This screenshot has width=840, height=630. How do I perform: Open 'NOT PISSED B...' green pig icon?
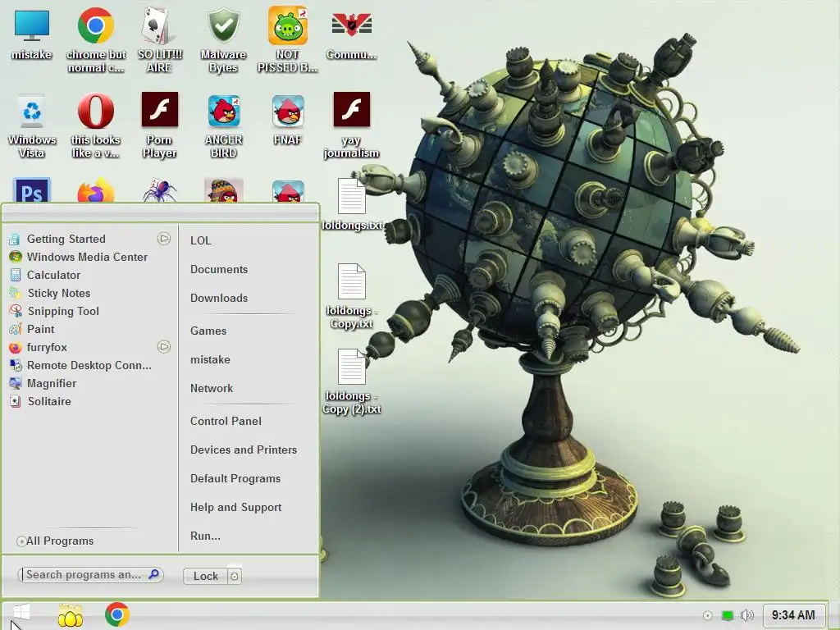[288, 40]
